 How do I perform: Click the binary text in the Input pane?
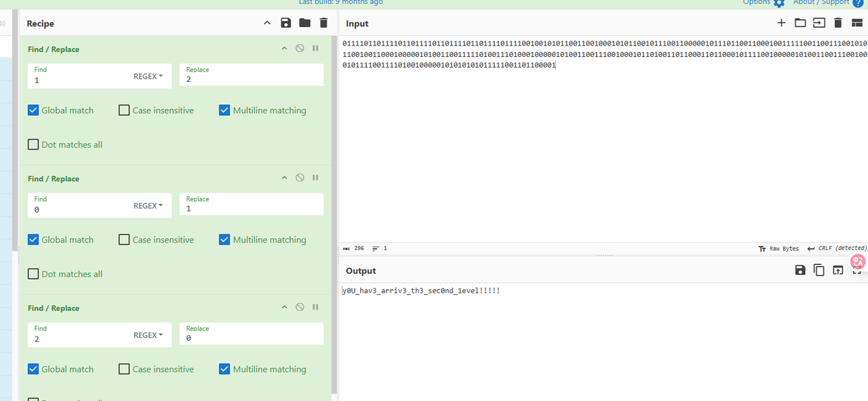[x=605, y=54]
